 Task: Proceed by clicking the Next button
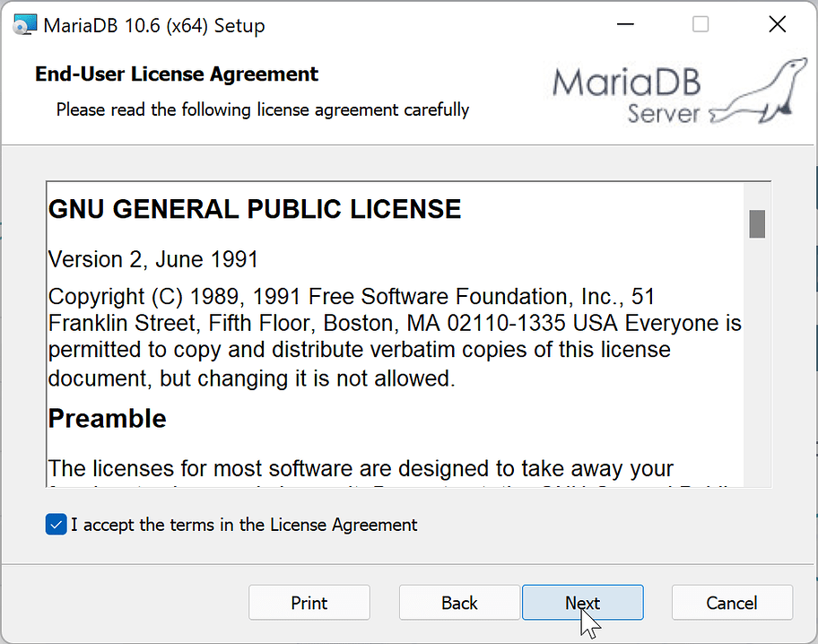(x=582, y=602)
